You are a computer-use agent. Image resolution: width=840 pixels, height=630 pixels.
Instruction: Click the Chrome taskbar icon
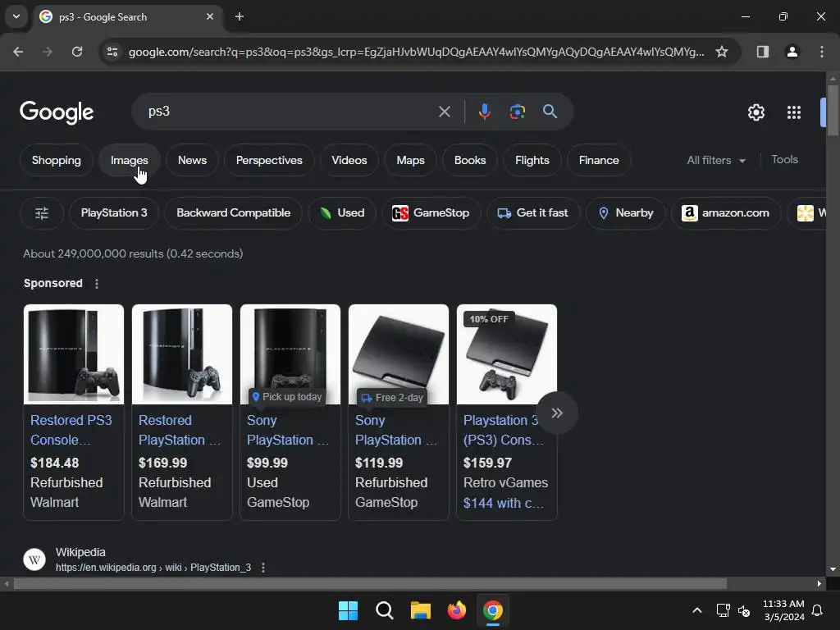point(493,610)
